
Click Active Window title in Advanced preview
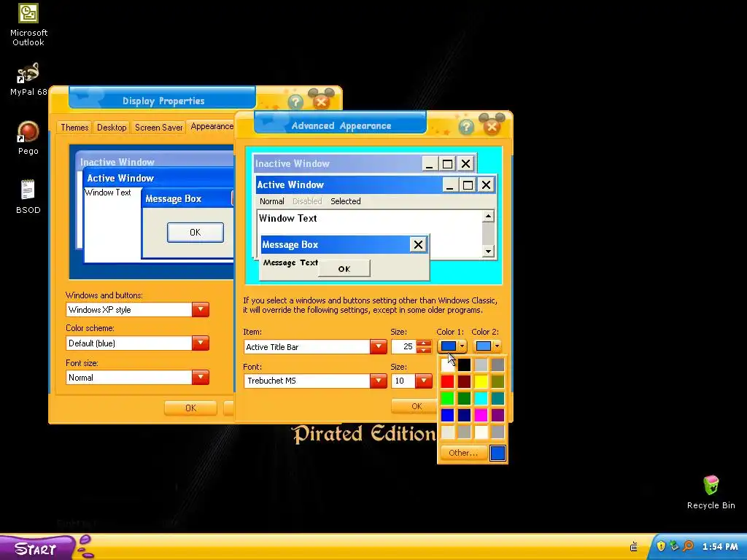pyautogui.click(x=290, y=184)
